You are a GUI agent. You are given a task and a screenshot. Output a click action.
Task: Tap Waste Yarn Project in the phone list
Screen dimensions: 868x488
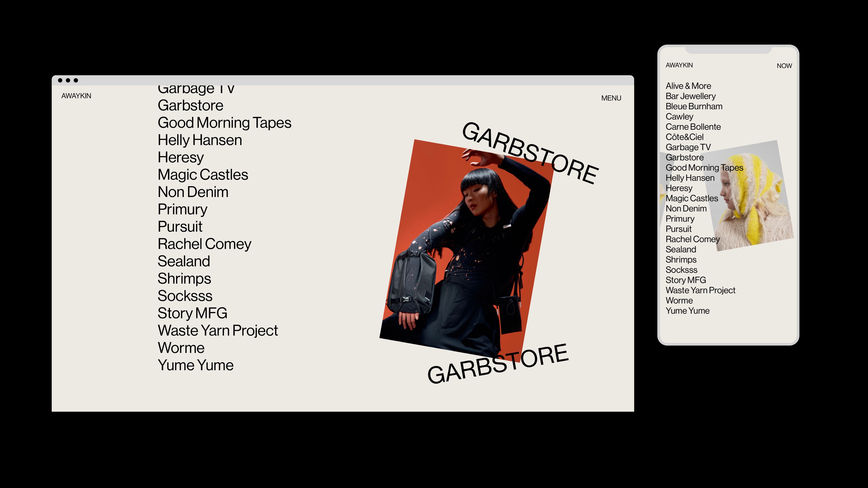(x=701, y=290)
